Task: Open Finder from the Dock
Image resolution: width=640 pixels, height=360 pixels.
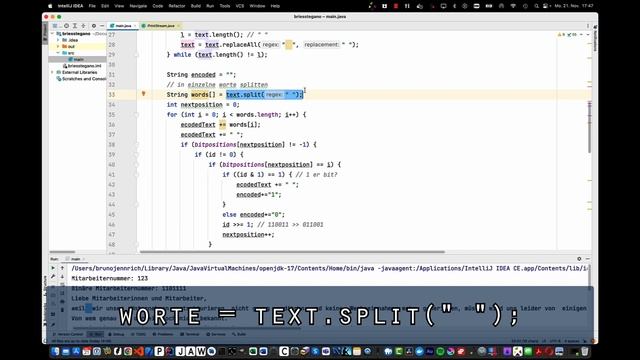Action: (x=56, y=351)
